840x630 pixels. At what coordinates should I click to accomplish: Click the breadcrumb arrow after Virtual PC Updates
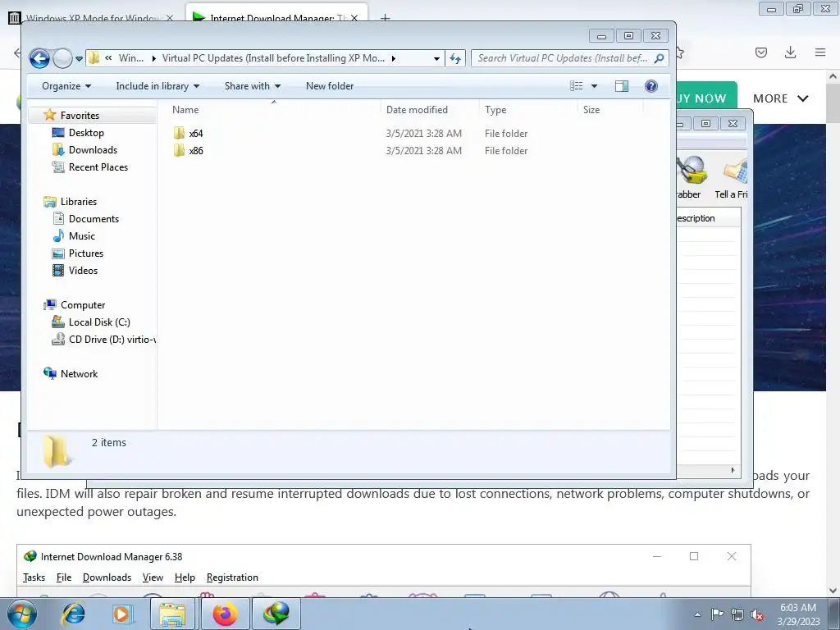click(393, 58)
